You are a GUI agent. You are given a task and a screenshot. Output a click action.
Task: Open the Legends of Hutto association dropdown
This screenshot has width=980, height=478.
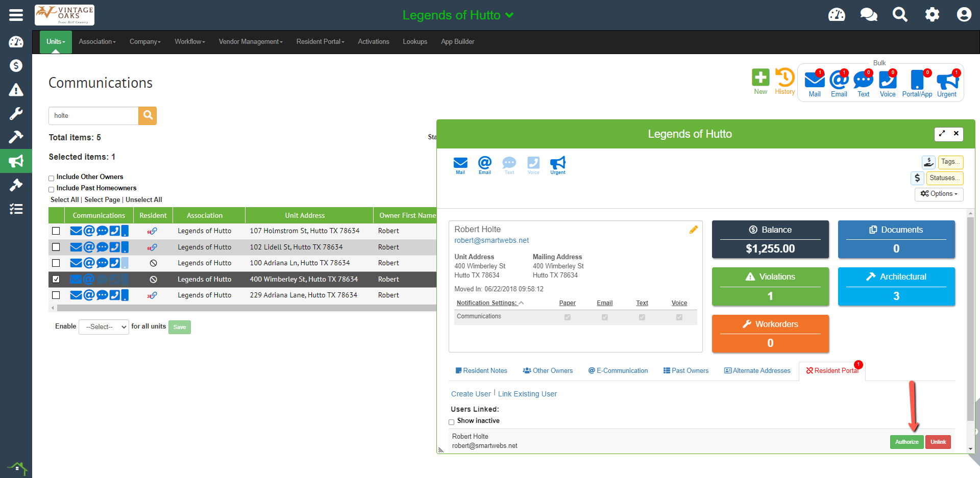[458, 15]
